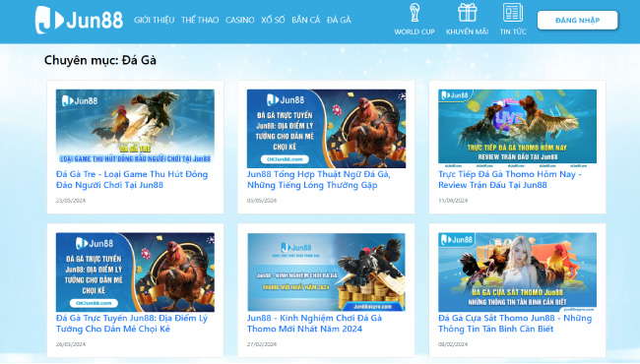
Task: Open article Đá Gà Trực Tuyến Jun88 link
Action: (131, 324)
